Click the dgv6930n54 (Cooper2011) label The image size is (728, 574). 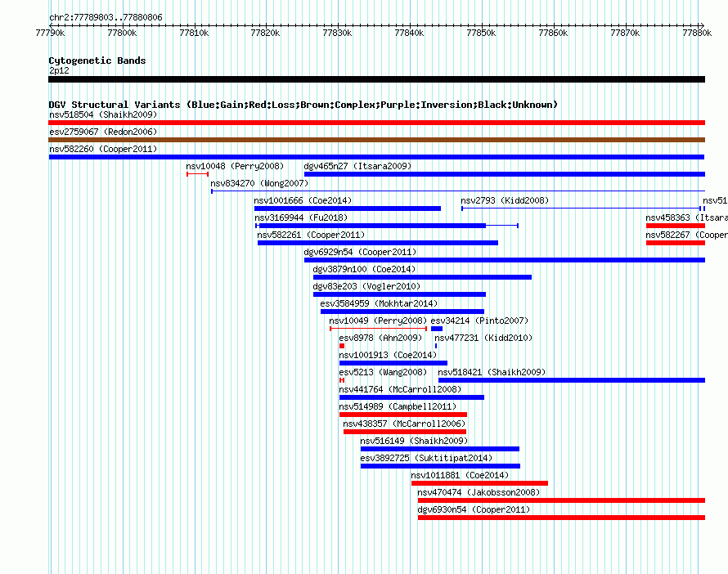[474, 509]
